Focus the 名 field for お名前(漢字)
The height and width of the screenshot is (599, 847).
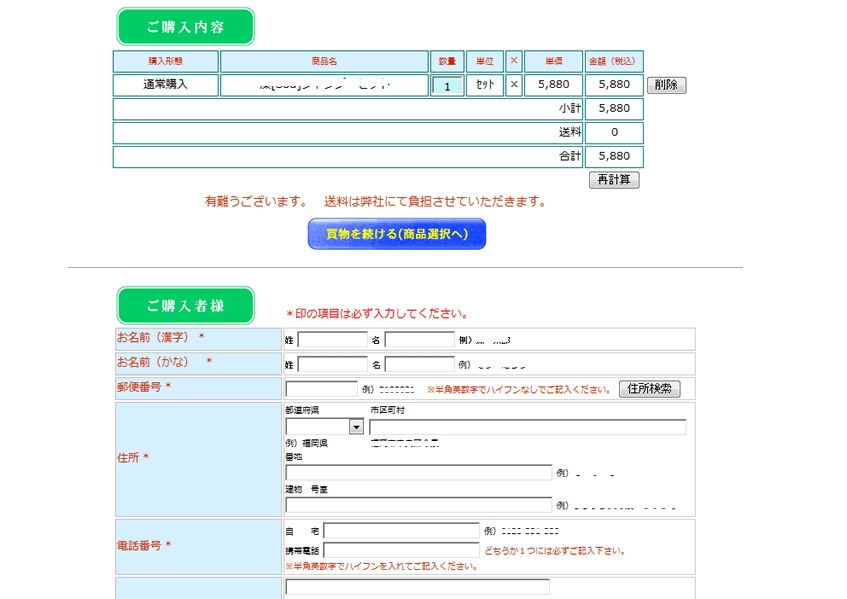tap(420, 340)
